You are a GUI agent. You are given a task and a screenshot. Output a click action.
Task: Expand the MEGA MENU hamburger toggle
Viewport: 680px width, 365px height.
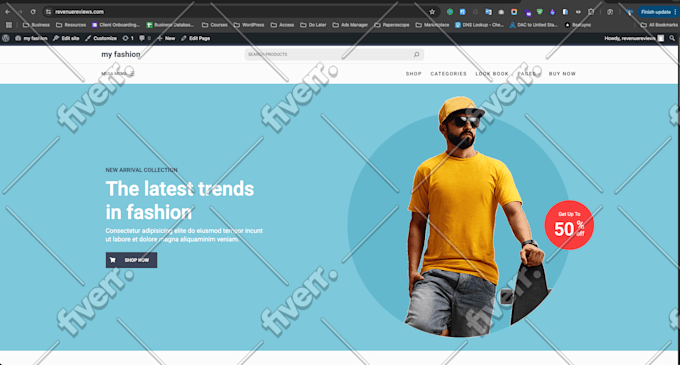click(x=118, y=74)
